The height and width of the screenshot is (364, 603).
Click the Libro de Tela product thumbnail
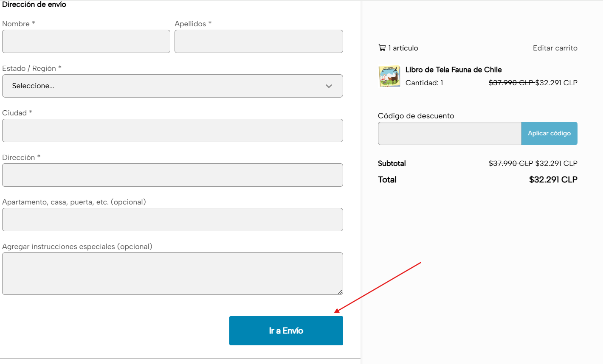pos(389,76)
